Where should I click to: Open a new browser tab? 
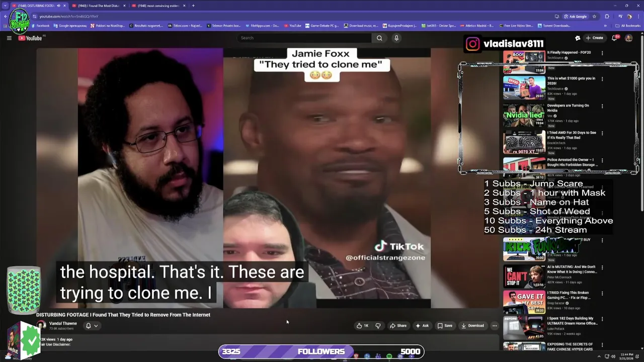coord(193,6)
